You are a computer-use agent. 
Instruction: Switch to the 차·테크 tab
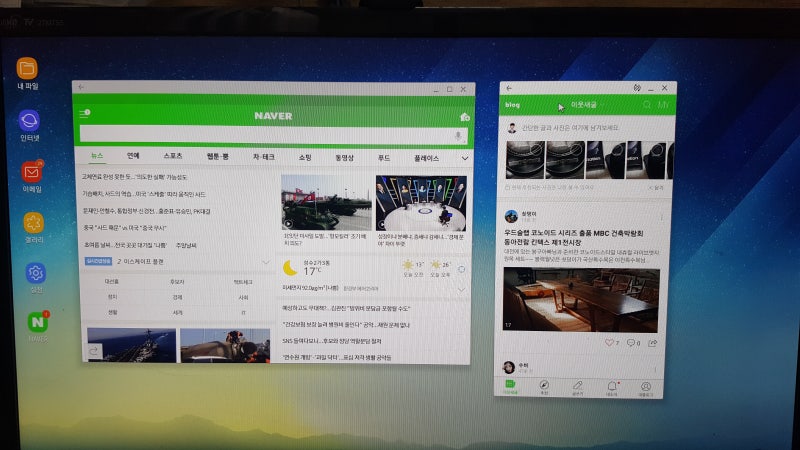(x=263, y=157)
